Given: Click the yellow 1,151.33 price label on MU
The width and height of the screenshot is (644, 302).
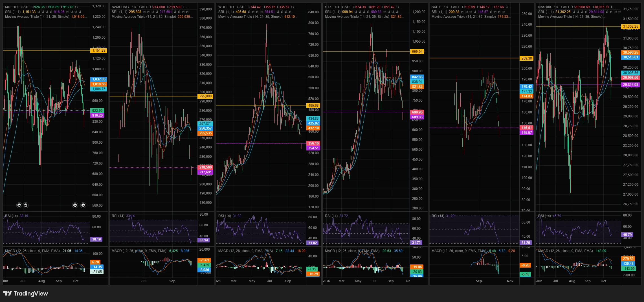Looking at the screenshot, I should [x=98, y=51].
